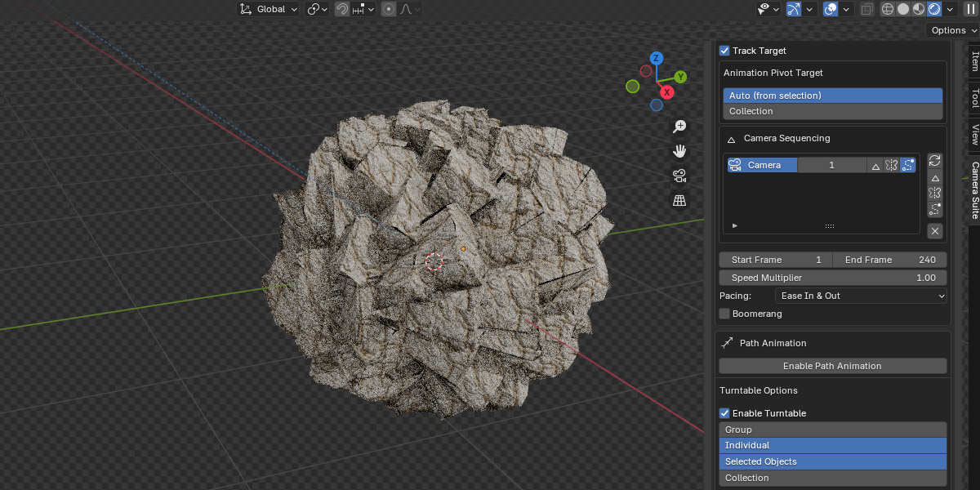980x490 pixels.
Task: Switch to the Item sidebar tab
Action: pyautogui.click(x=974, y=61)
